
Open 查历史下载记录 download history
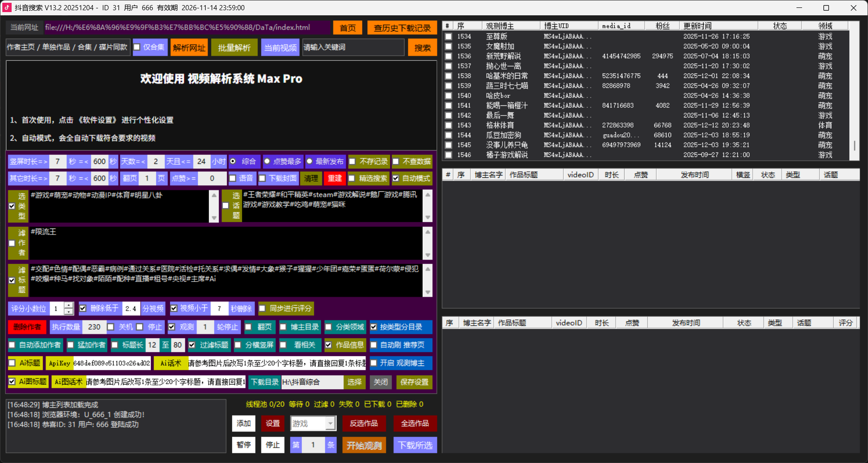[x=402, y=28]
